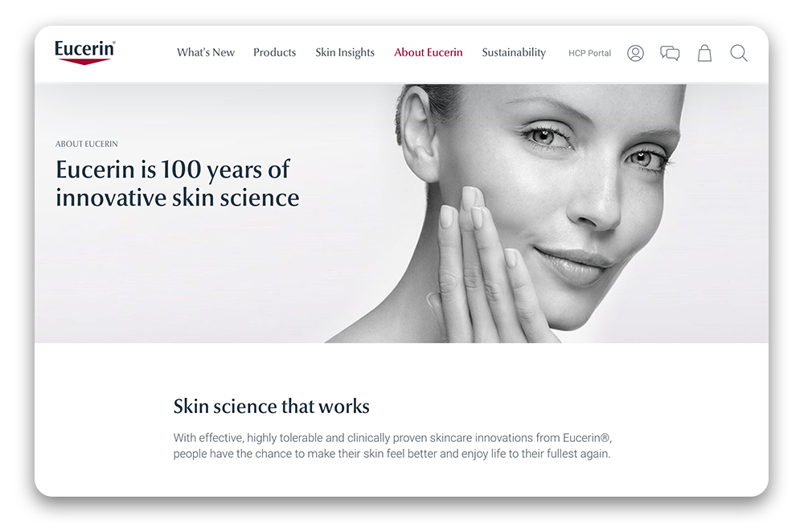Viewport: 804px width, 532px height.
Task: Select the 'Skin science that works' heading
Action: click(271, 407)
